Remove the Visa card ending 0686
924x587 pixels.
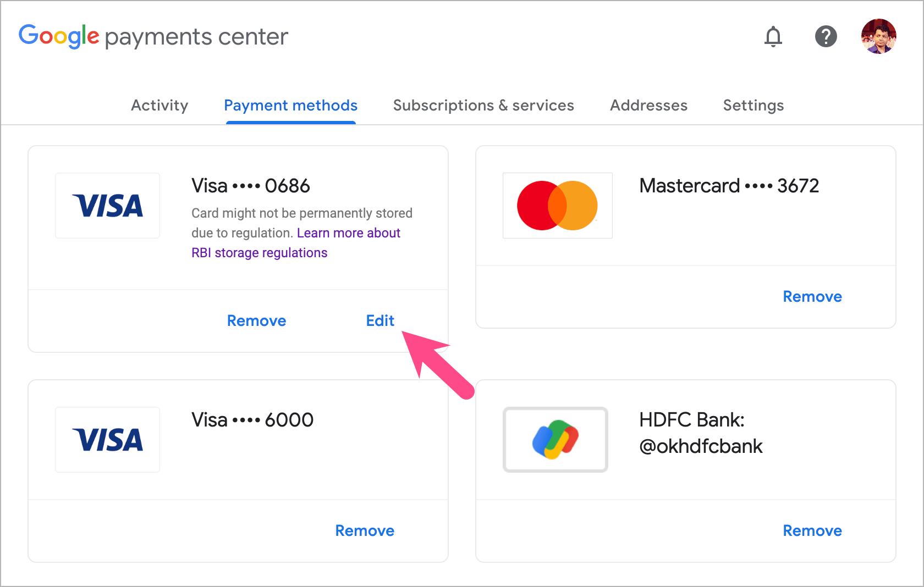[x=256, y=320]
